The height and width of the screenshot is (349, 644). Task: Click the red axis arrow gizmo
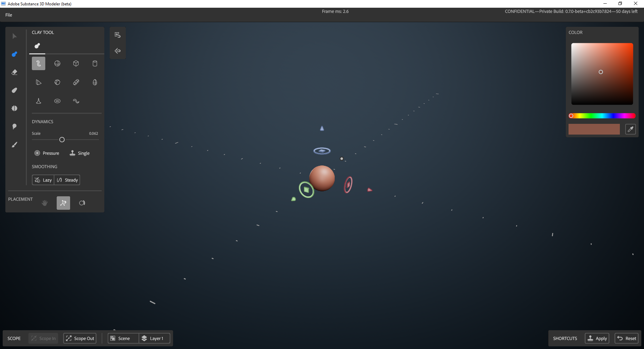pyautogui.click(x=370, y=190)
